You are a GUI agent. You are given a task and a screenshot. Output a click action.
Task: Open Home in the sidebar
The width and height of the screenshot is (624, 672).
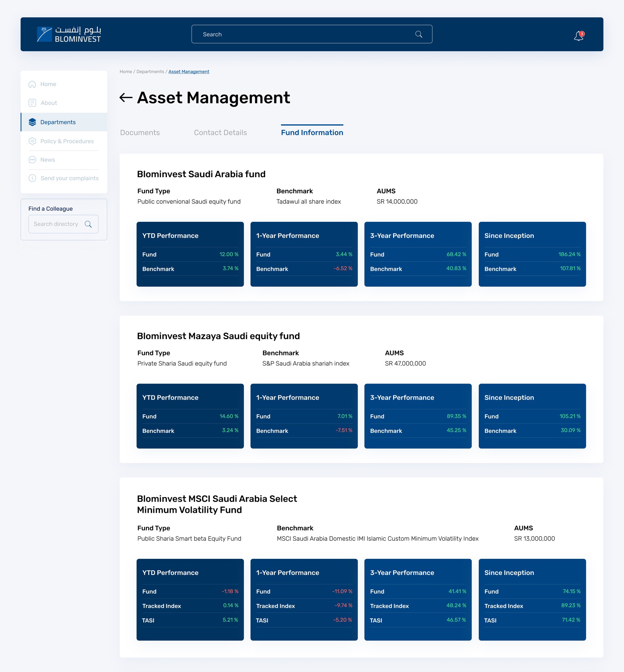pyautogui.click(x=64, y=84)
